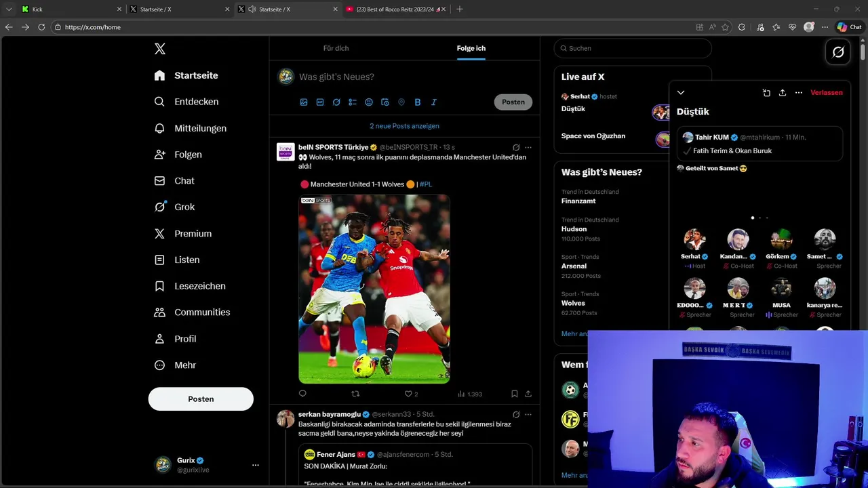Toggle bold text formatting
The image size is (868, 488).
418,102
